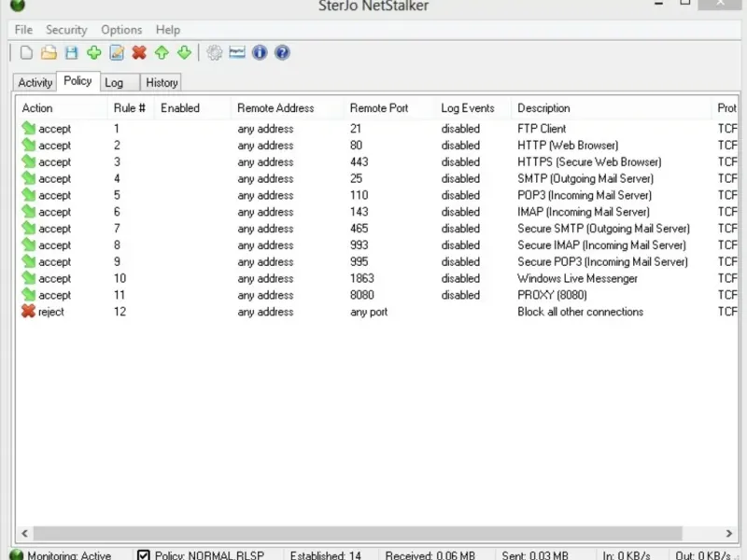Select Secure POP3 (Incoming Mail Server) rule

point(602,262)
